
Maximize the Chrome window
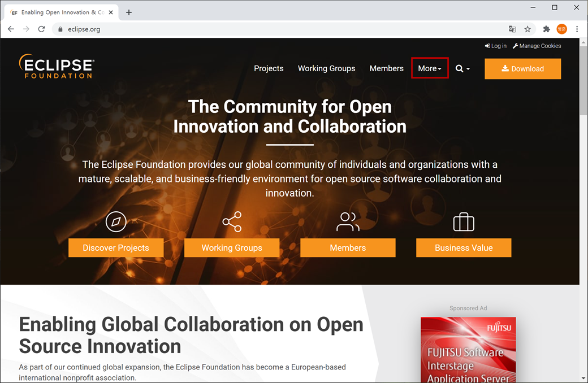[555, 7]
